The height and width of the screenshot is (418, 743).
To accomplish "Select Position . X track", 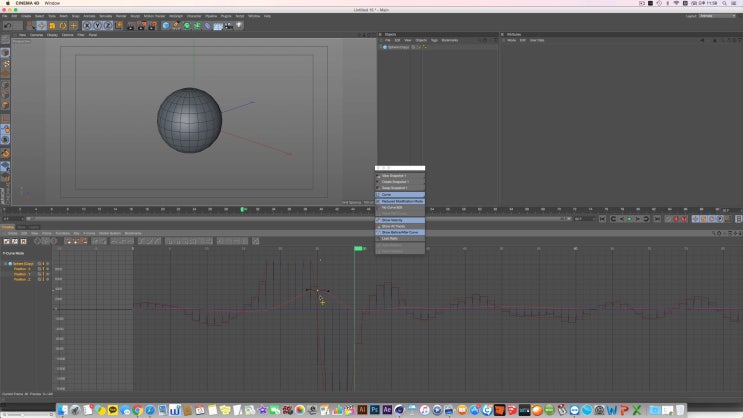I will click(22, 269).
